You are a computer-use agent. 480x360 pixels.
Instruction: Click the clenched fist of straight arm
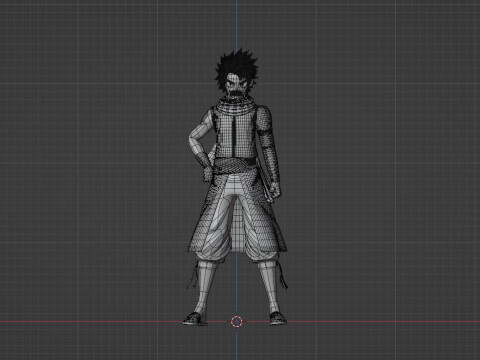275,189
